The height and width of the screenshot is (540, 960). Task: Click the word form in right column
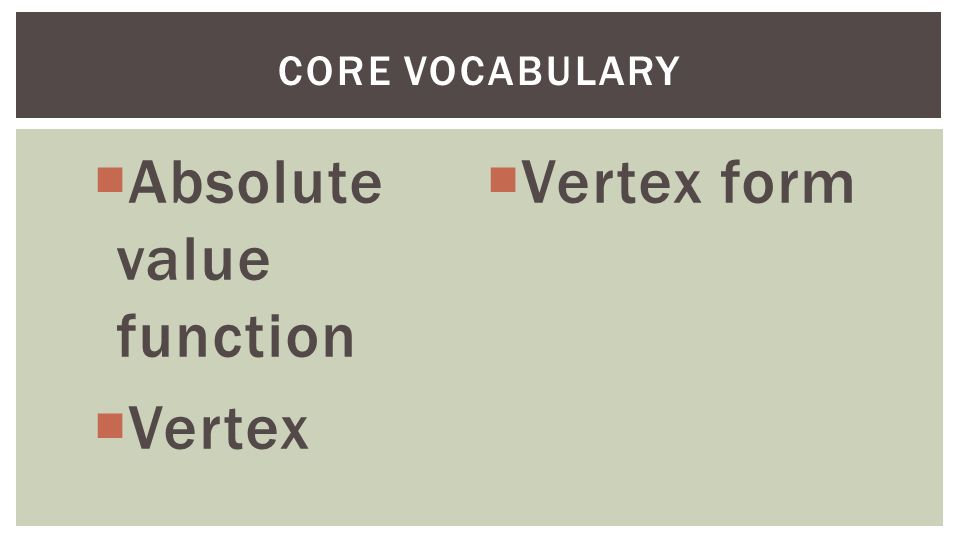[787, 181]
